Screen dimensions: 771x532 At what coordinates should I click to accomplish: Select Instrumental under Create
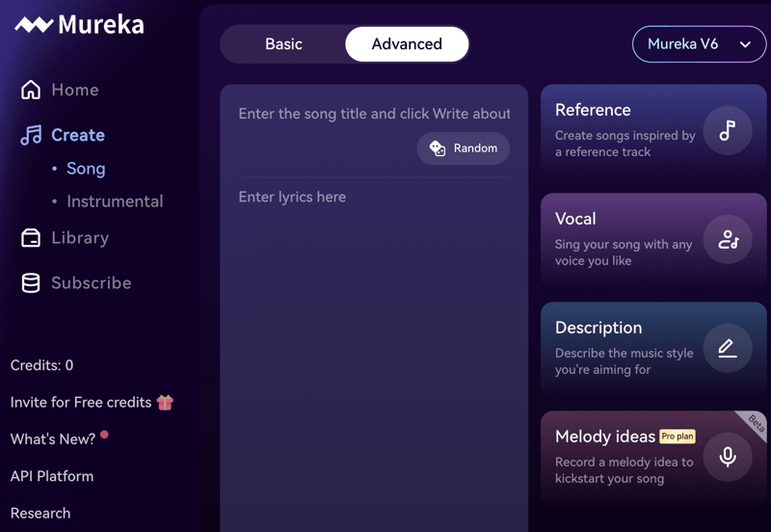[x=115, y=201]
